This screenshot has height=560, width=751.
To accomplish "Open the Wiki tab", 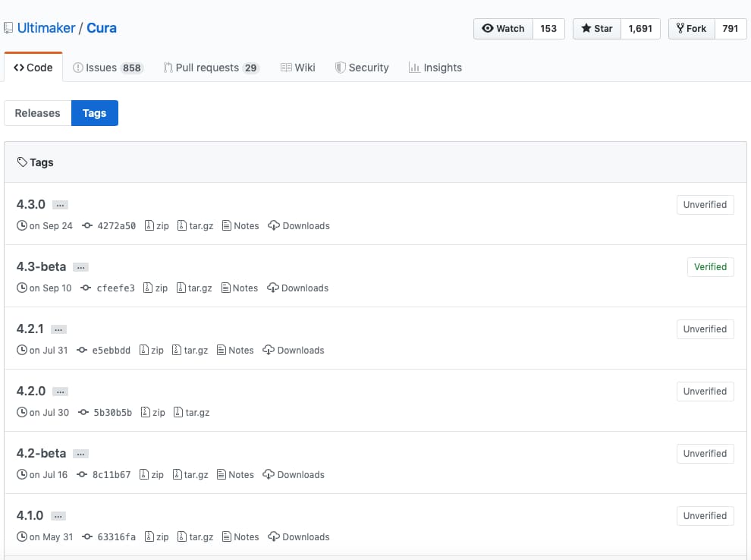I will (298, 68).
